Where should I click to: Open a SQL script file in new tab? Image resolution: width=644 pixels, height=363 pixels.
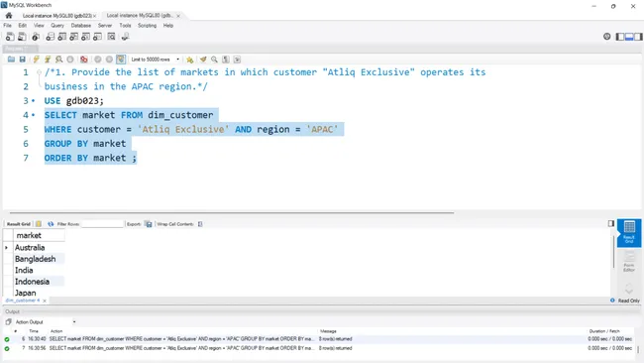pyautogui.click(x=22, y=37)
